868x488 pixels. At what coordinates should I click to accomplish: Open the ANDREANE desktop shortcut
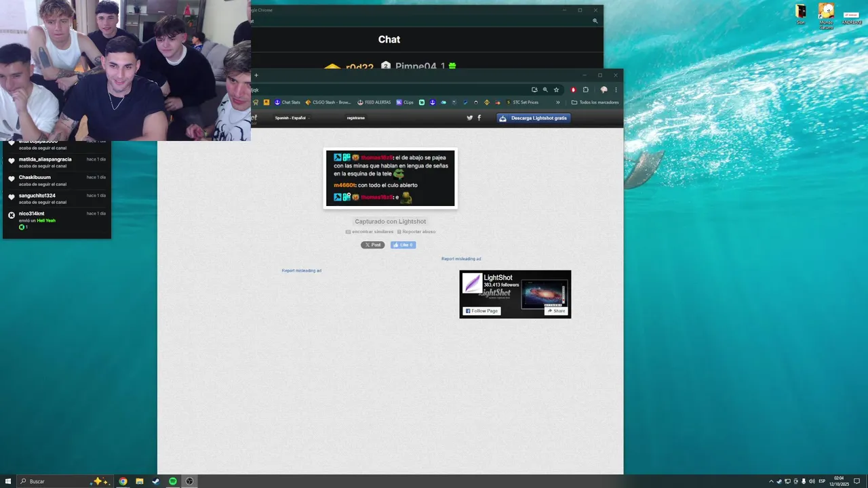click(852, 18)
